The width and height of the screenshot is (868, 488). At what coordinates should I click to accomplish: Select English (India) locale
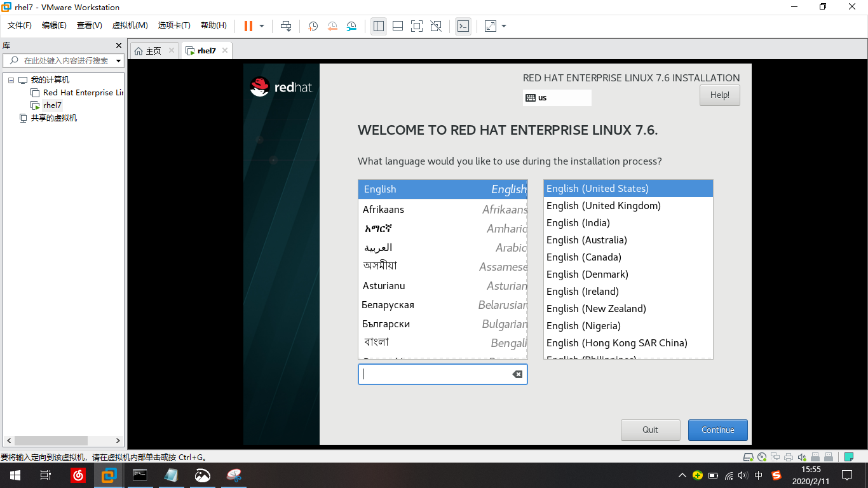click(x=628, y=223)
